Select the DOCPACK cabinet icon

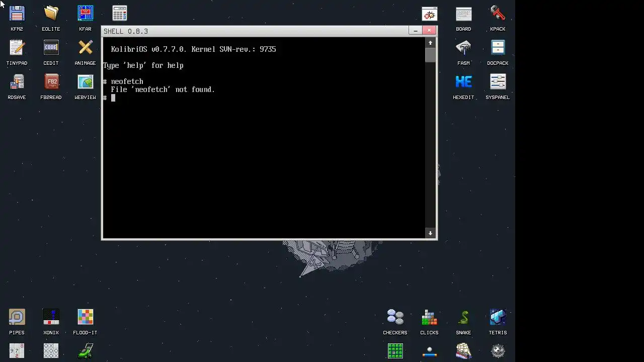click(498, 48)
